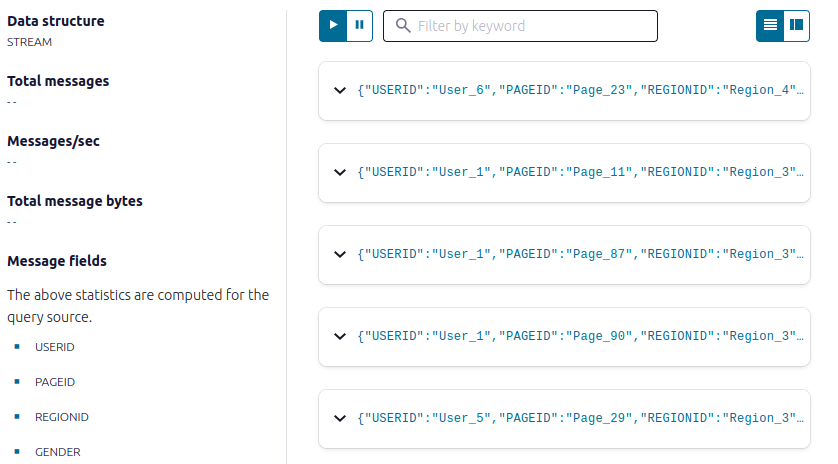Expand the User_1 Page_11 message
This screenshot has width=838, height=464.
340,172
